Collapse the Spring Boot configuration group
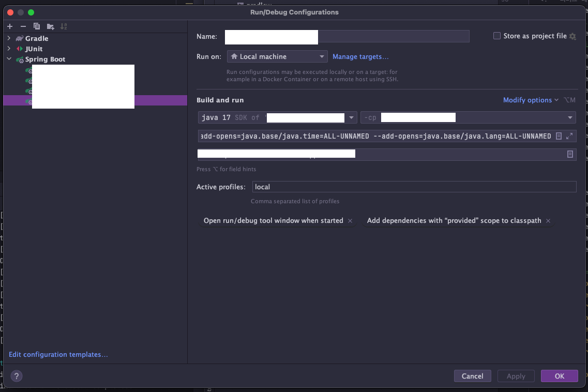588x392 pixels. [9, 59]
